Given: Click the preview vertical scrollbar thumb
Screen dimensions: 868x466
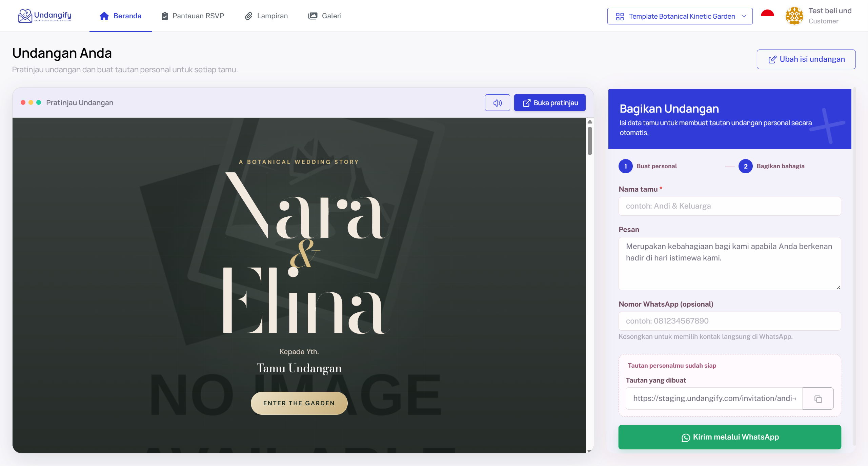Looking at the screenshot, I should pyautogui.click(x=590, y=141).
